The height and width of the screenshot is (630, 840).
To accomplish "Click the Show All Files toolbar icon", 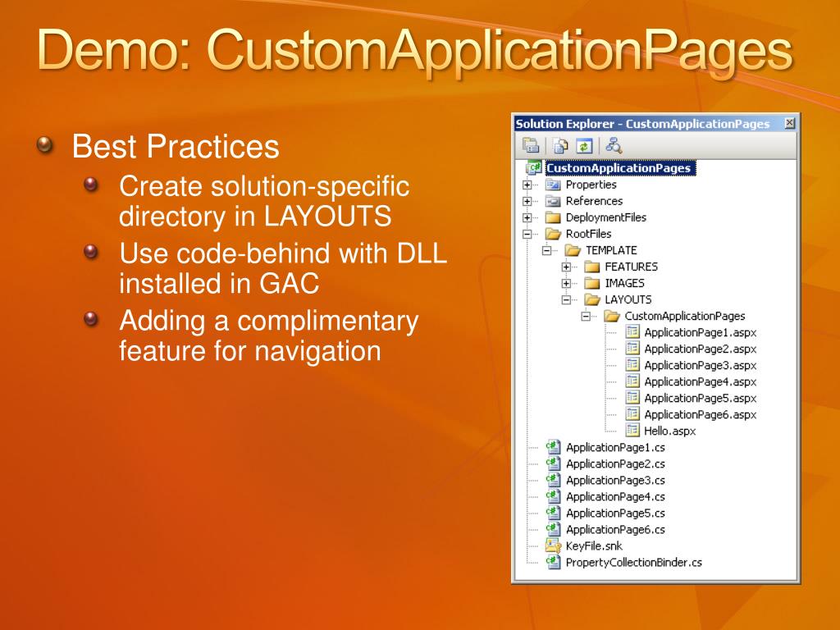I will (561, 145).
